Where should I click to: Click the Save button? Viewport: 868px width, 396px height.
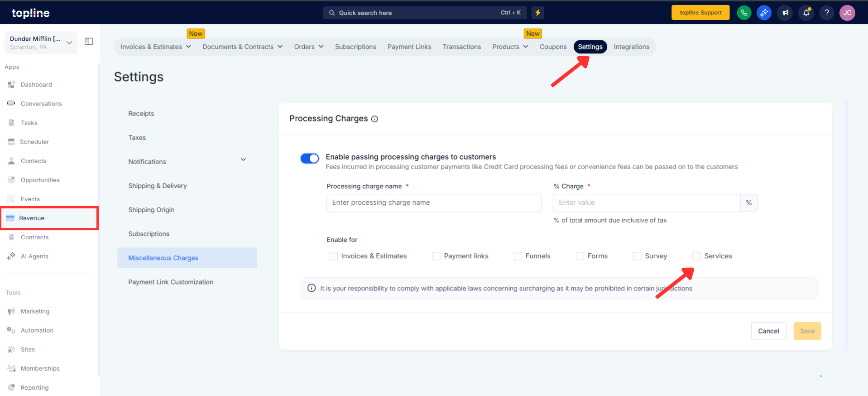(807, 331)
